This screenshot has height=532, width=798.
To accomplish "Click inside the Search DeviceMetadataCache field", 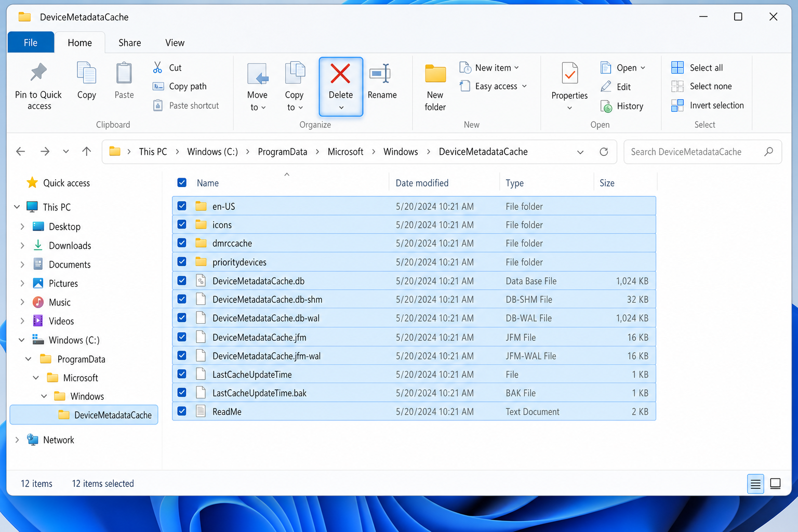I will 703,152.
